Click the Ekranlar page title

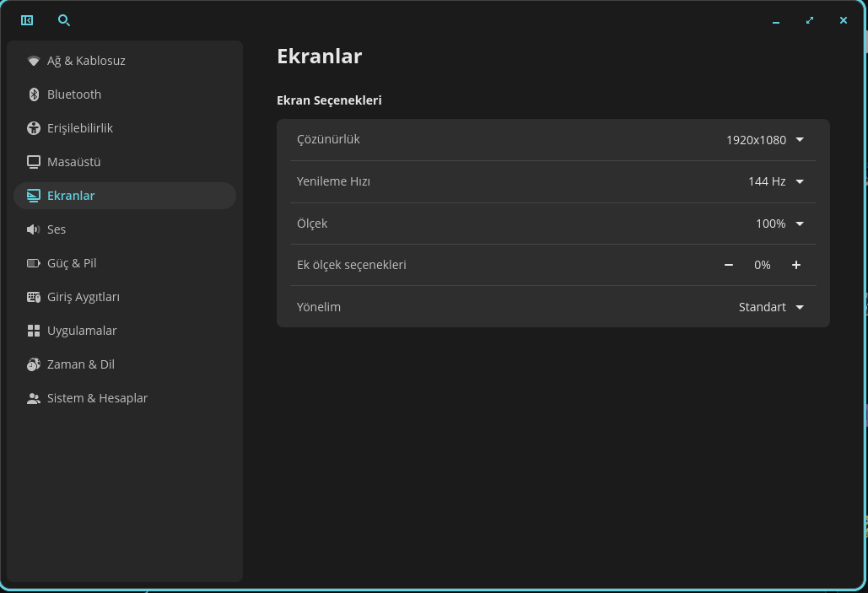tap(320, 57)
